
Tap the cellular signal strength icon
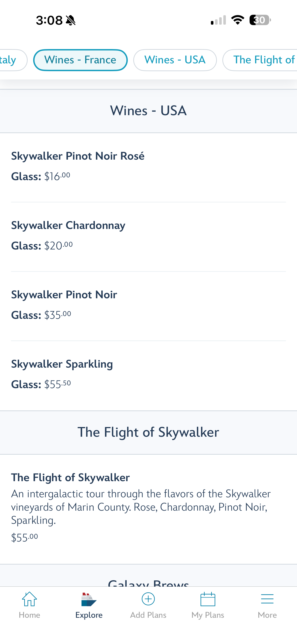[x=218, y=20]
